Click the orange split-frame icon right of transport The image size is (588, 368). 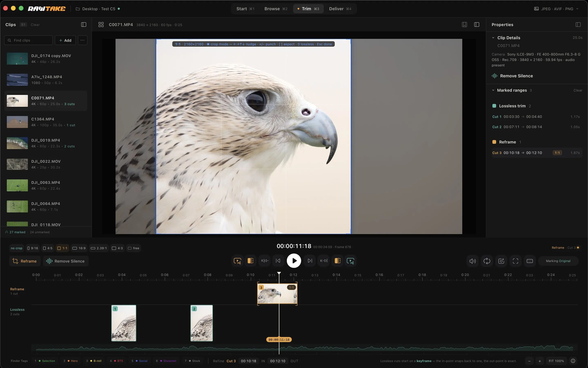337,261
